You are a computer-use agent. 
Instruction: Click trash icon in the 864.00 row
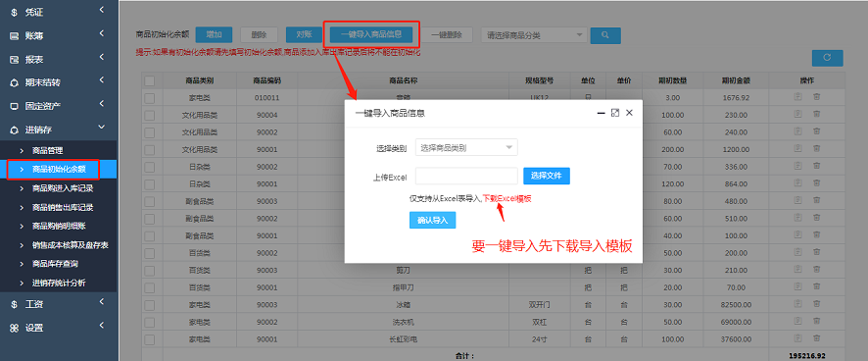pyautogui.click(x=816, y=183)
